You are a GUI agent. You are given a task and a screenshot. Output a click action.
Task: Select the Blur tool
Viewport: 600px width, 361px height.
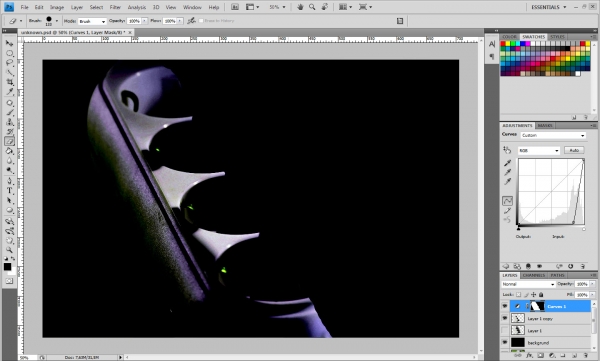pos(10,160)
